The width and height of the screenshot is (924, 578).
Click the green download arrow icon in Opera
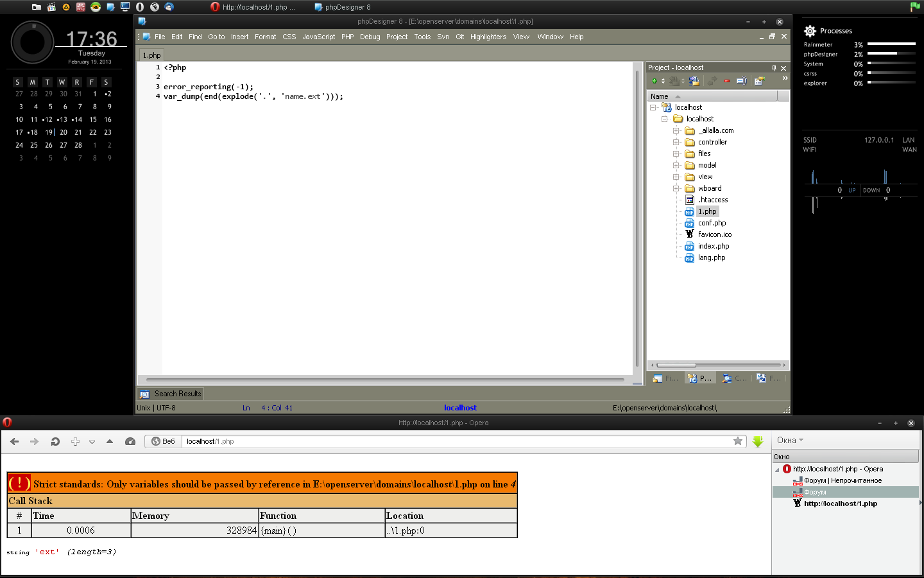coord(758,441)
